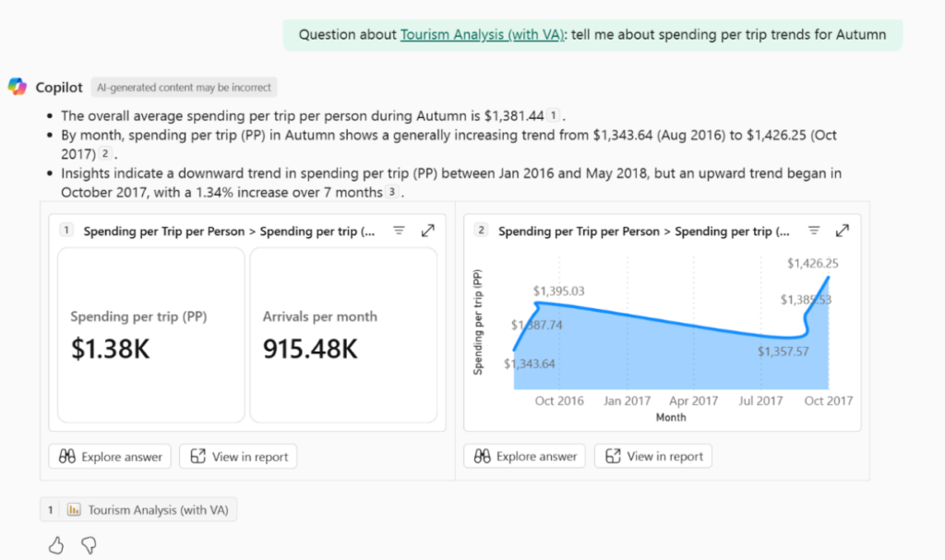Click the thumbs up feedback icon
Viewport: 945px width, 560px height.
[56, 545]
